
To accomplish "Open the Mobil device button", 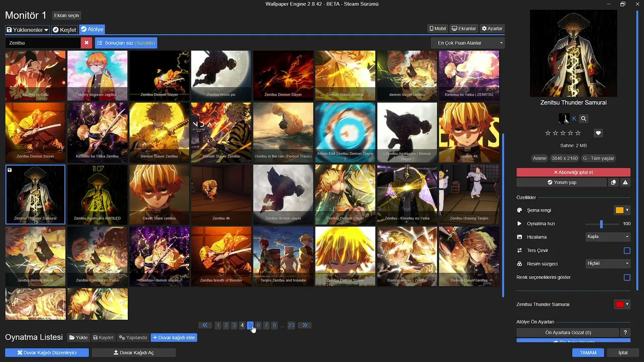I will tap(438, 29).
